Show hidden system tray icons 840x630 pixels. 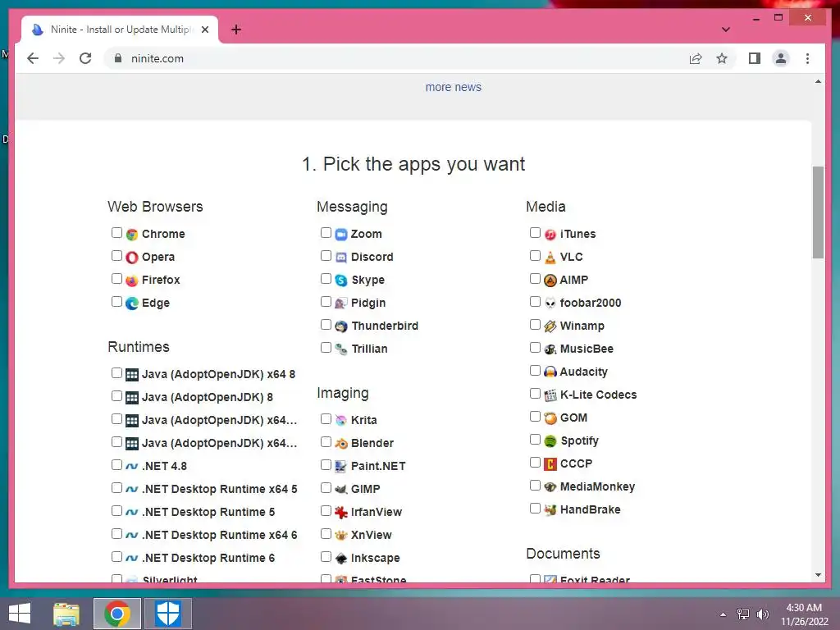tap(724, 614)
